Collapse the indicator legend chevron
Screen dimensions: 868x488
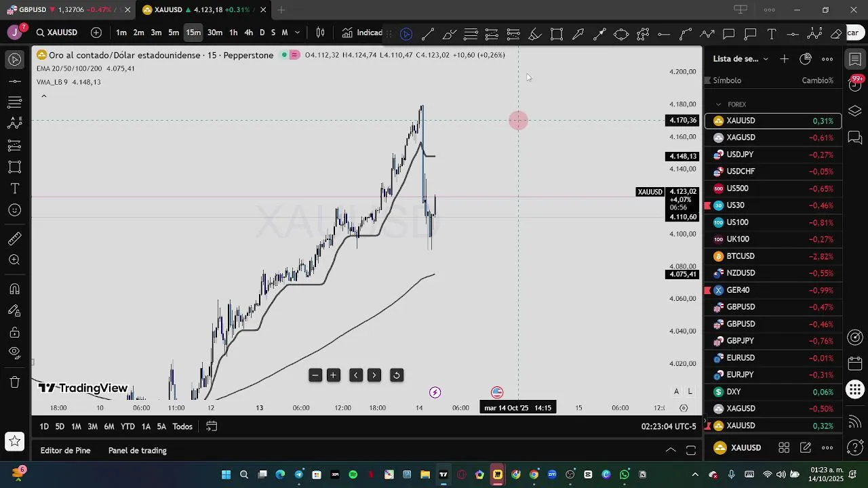pos(43,96)
